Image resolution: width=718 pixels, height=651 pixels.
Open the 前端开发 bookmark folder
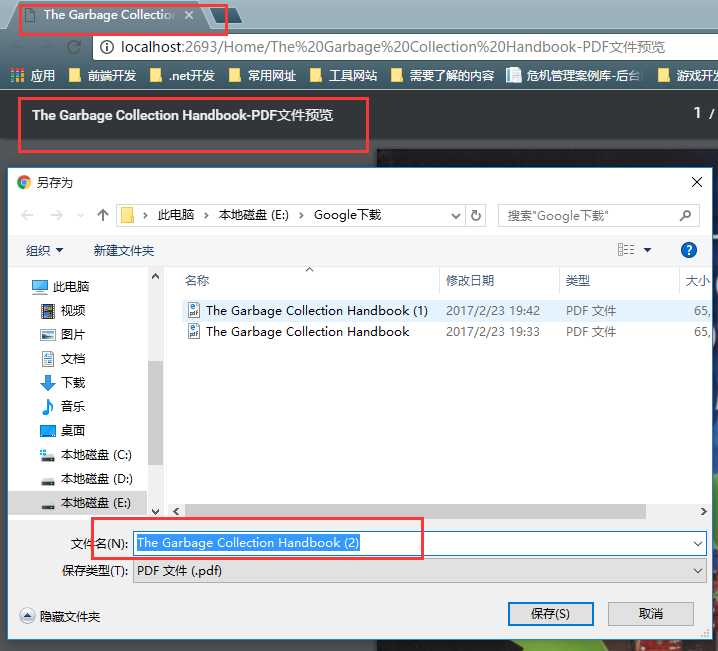(x=102, y=75)
